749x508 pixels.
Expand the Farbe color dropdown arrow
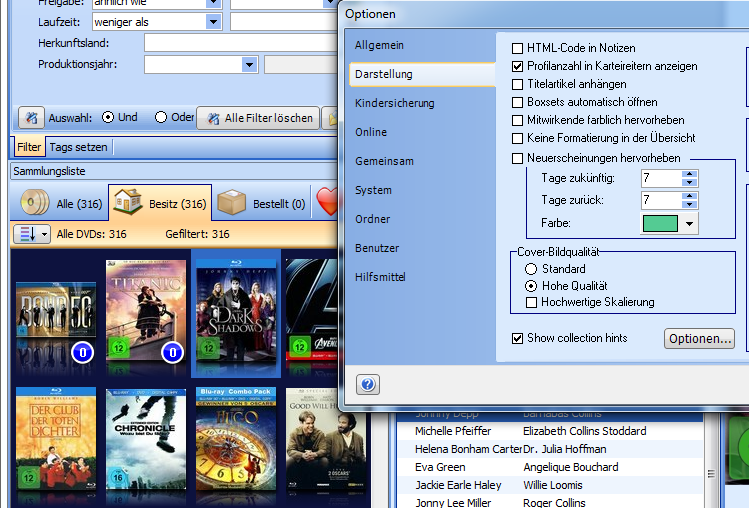coord(689,223)
